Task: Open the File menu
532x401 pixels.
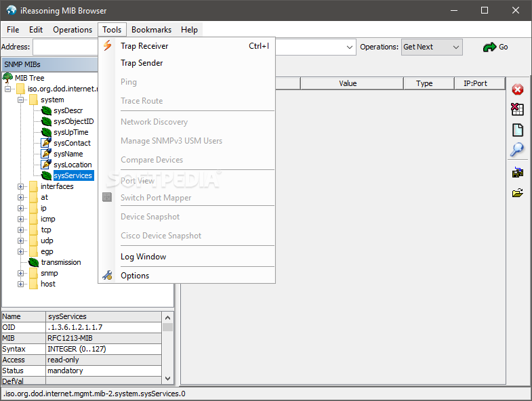Action: click(x=13, y=30)
